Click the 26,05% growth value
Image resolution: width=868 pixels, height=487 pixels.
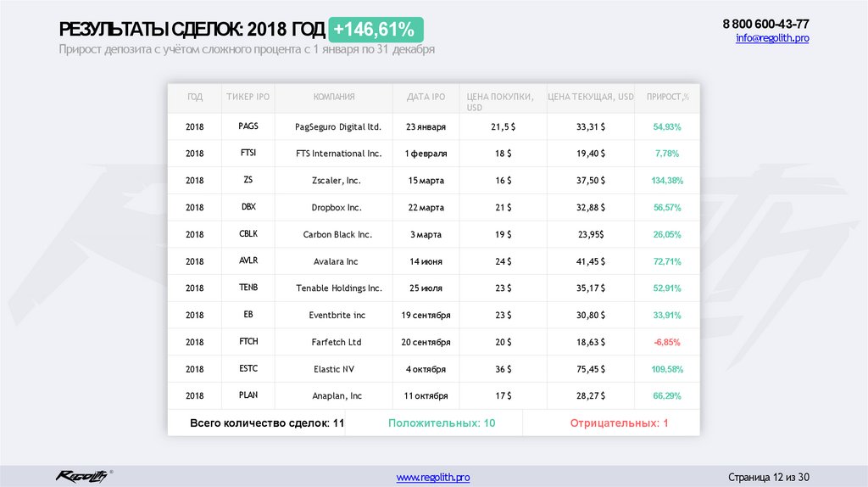click(667, 234)
